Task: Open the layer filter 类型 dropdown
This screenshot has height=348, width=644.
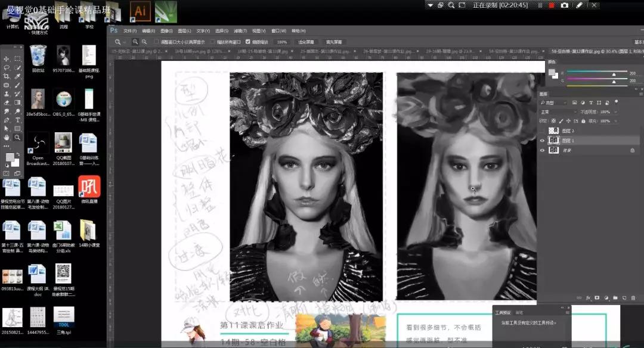Action: (x=556, y=103)
